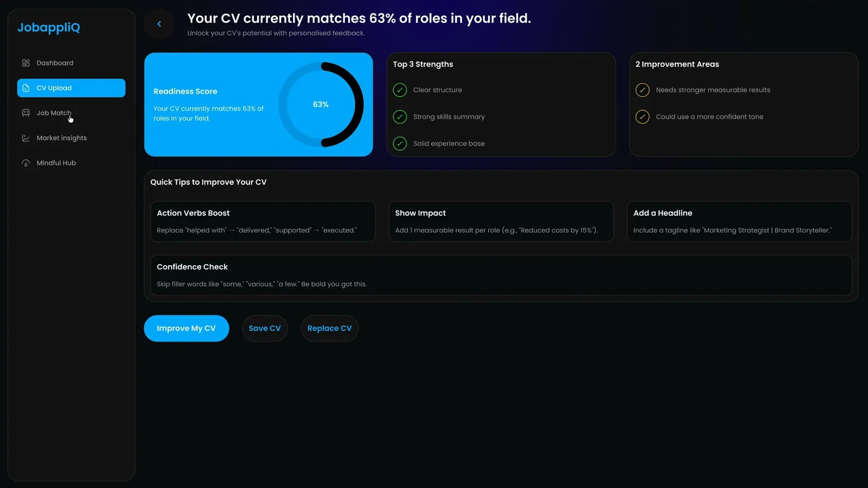
Task: Select the Confidence Check tip card
Action: pos(501,275)
